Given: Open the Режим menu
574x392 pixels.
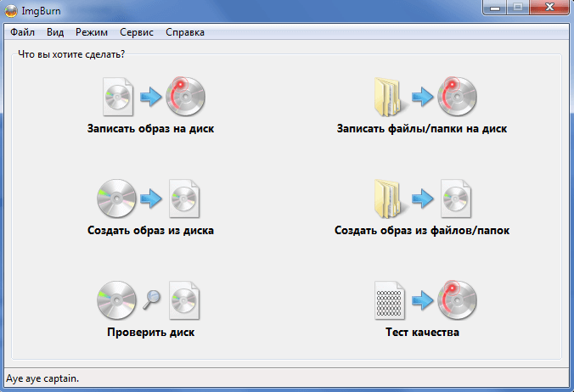Looking at the screenshot, I should [x=92, y=32].
